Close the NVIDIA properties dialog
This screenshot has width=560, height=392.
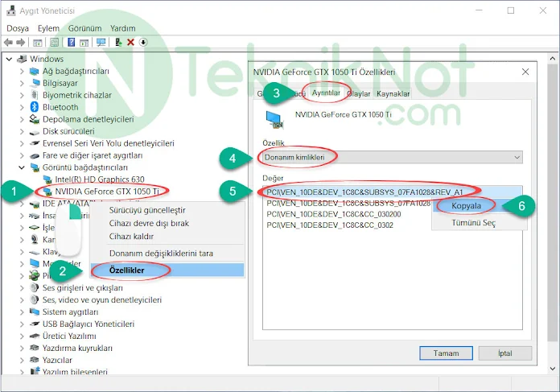[x=525, y=72]
